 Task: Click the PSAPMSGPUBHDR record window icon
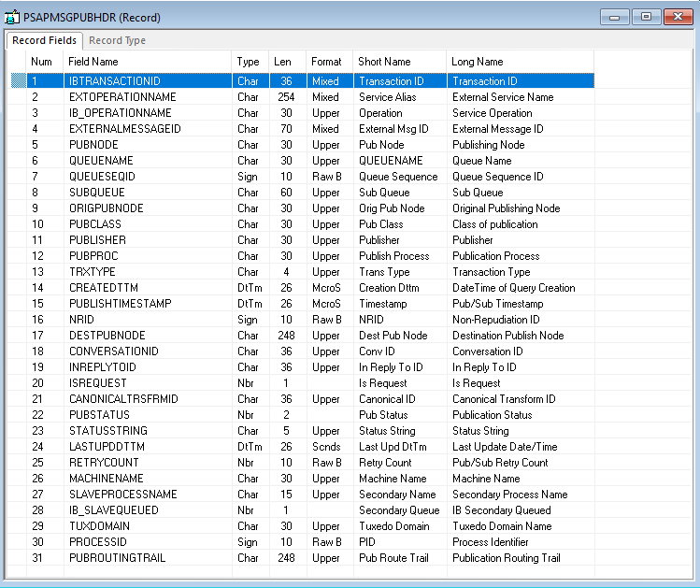click(12, 18)
